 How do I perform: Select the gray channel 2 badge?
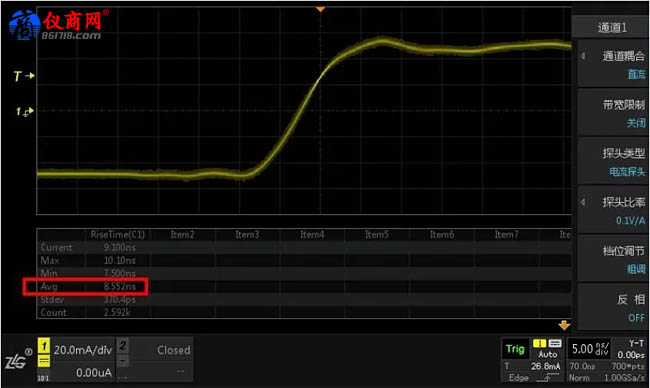123,345
